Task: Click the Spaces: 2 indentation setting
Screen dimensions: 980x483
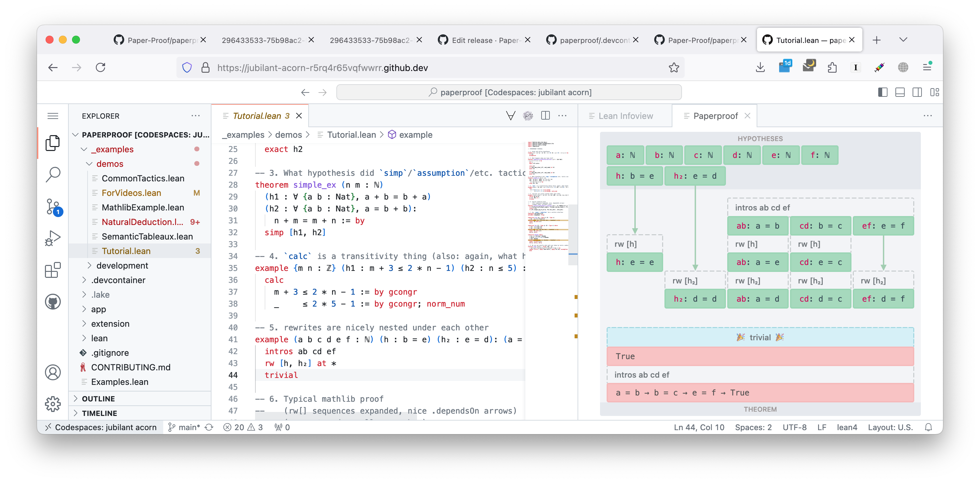Action: coord(753,427)
